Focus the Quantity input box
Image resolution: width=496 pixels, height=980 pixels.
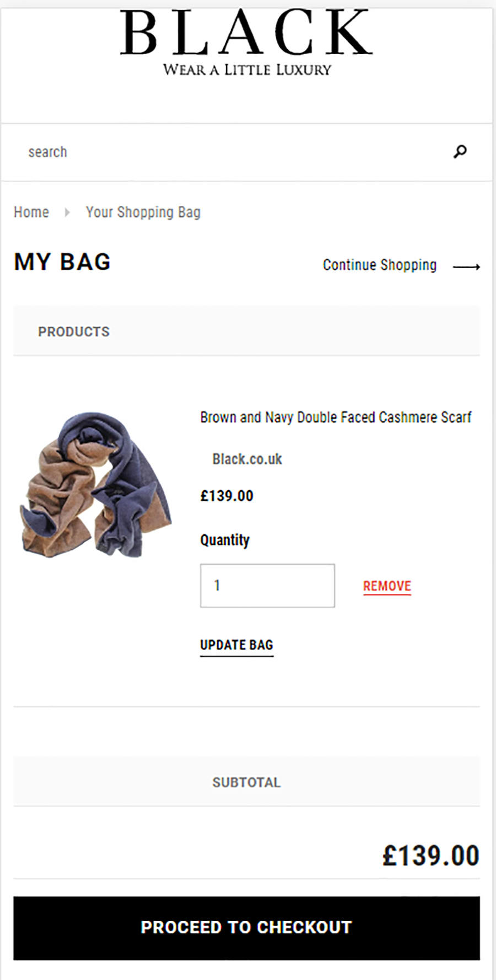click(267, 585)
